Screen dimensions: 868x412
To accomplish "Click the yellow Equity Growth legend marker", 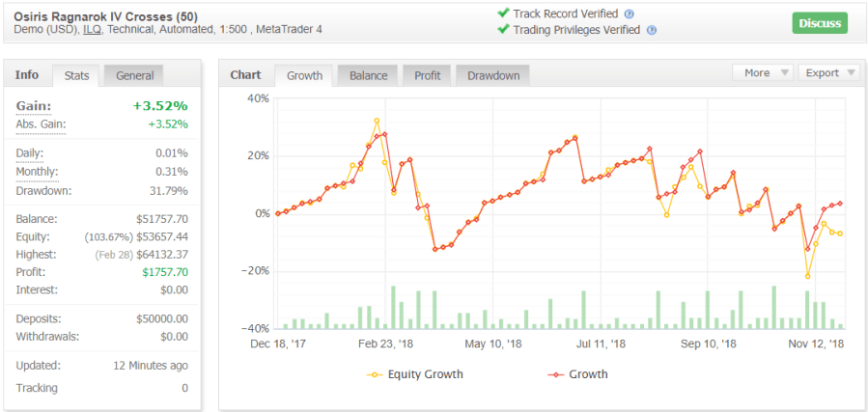I will [373, 374].
